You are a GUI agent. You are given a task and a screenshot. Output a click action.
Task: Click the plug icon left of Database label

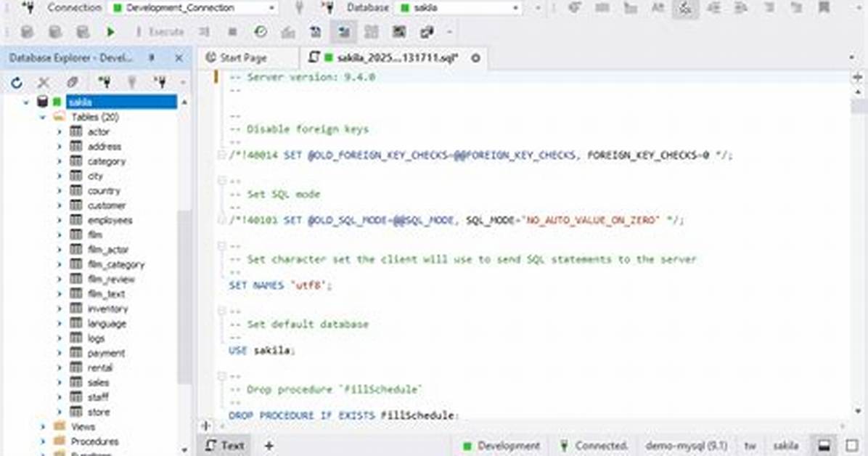pyautogui.click(x=328, y=8)
